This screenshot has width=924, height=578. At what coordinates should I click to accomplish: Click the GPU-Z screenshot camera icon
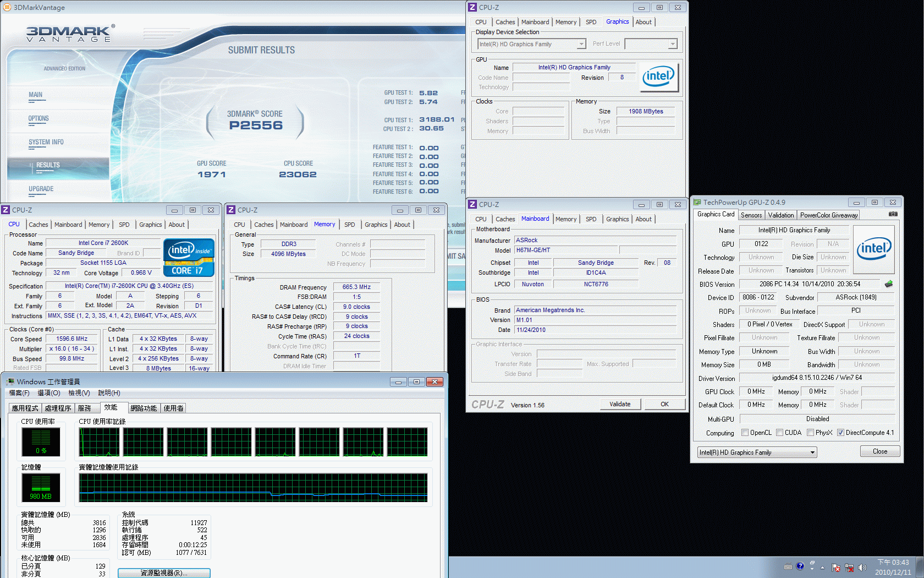click(x=893, y=214)
